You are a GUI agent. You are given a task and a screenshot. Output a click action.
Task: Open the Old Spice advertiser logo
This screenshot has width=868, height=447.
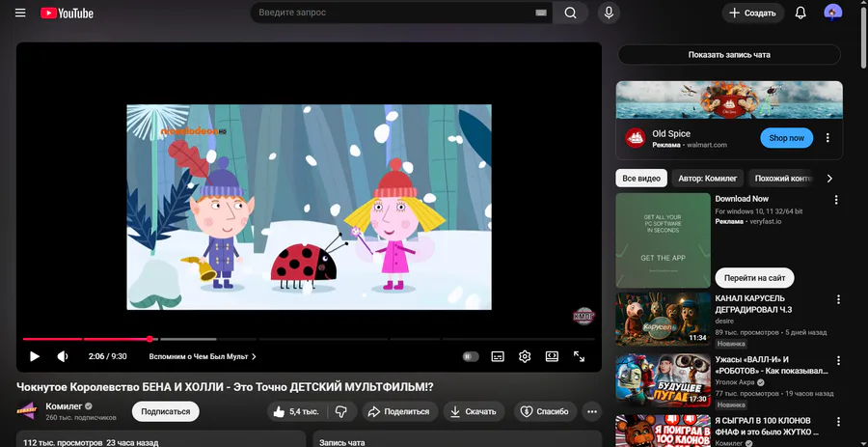pos(635,138)
